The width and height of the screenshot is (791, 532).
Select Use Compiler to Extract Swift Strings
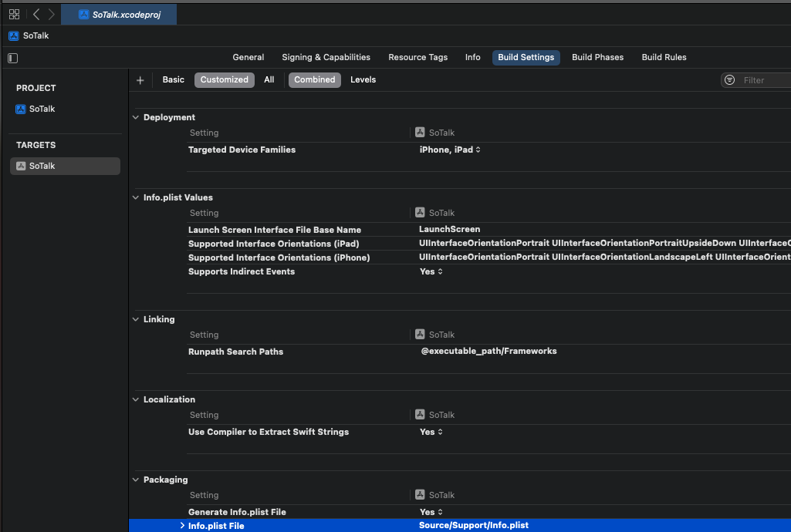[269, 432]
